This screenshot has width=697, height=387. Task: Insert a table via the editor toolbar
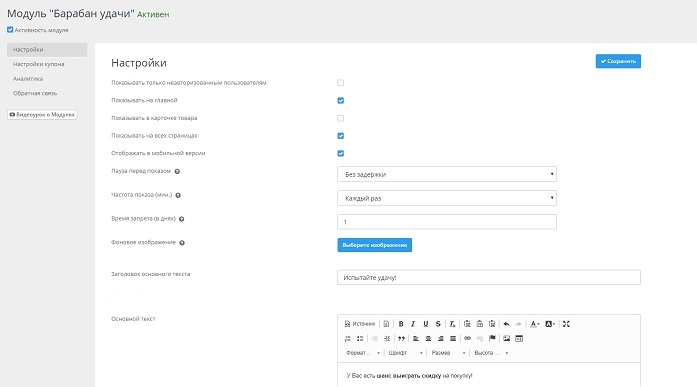pos(519,339)
